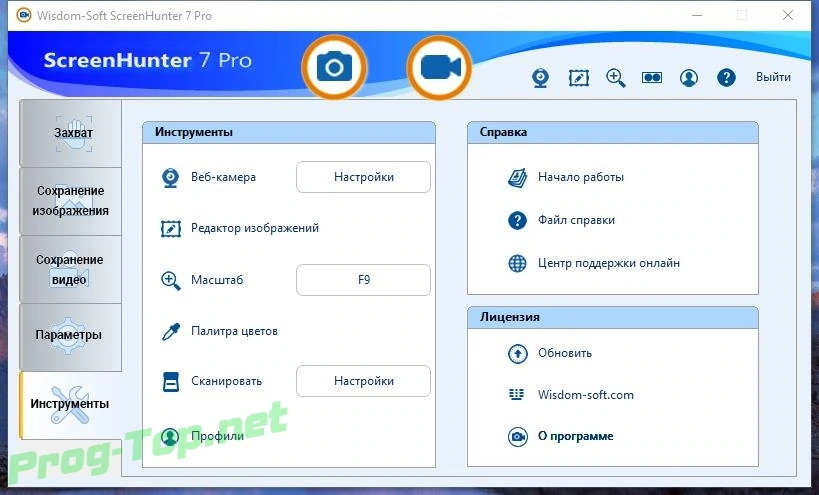Click the Веб-камера webcam icon in Инструменты
The image size is (819, 495).
(170, 178)
